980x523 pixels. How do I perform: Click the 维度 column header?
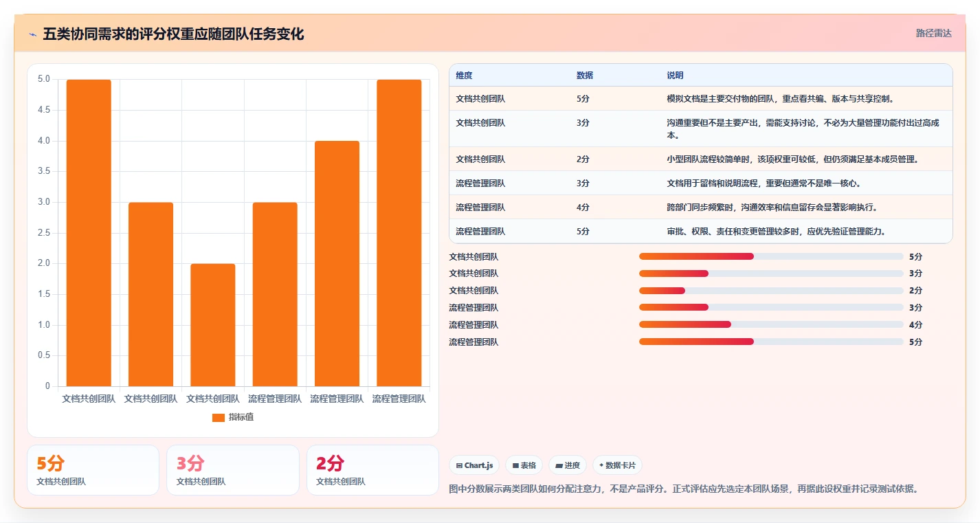tap(464, 76)
